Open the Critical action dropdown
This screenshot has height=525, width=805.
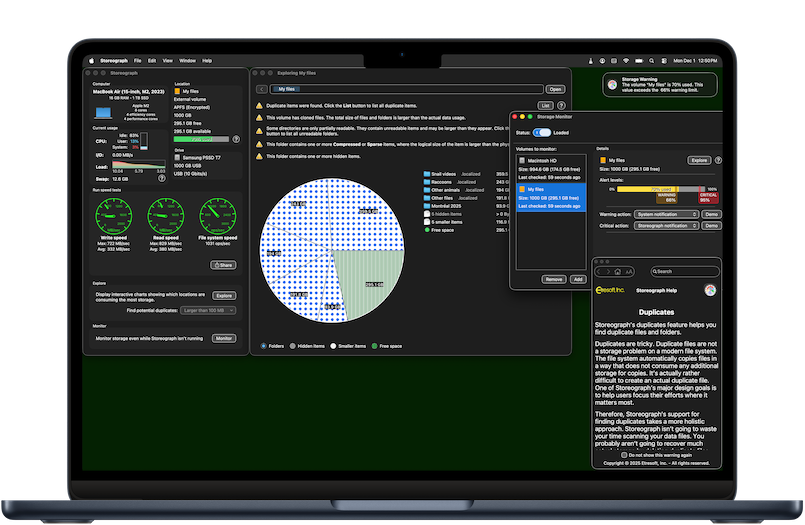click(x=664, y=226)
